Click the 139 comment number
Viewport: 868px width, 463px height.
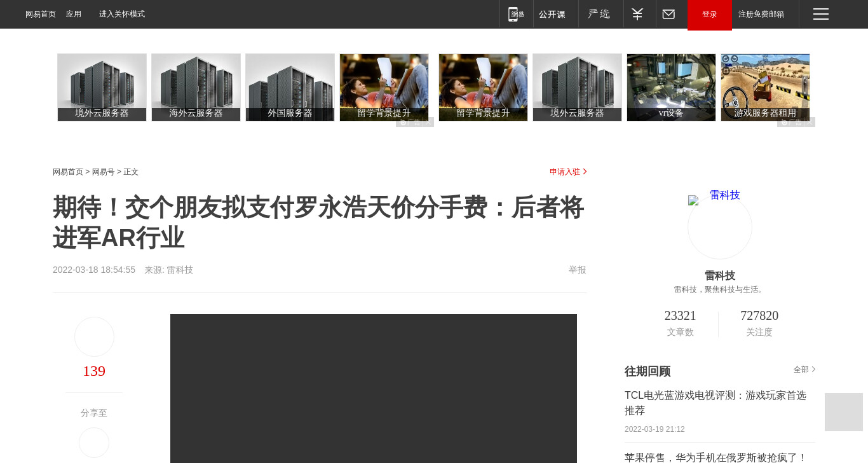pyautogui.click(x=94, y=371)
